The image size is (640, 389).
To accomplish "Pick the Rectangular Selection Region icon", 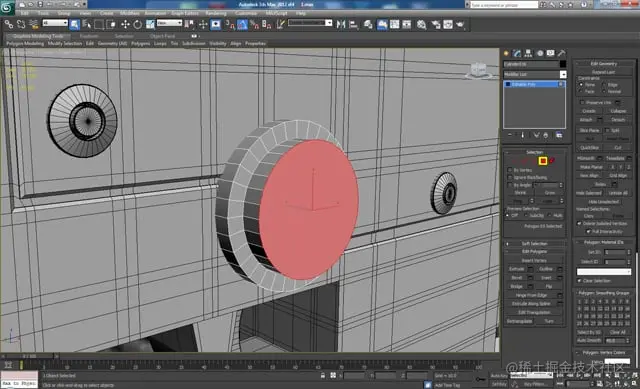I will 99,24.
